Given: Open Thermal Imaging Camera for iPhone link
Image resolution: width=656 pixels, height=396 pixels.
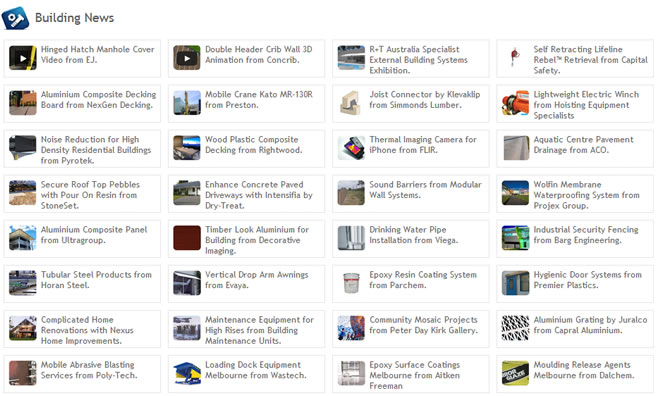Looking at the screenshot, I should [x=423, y=145].
